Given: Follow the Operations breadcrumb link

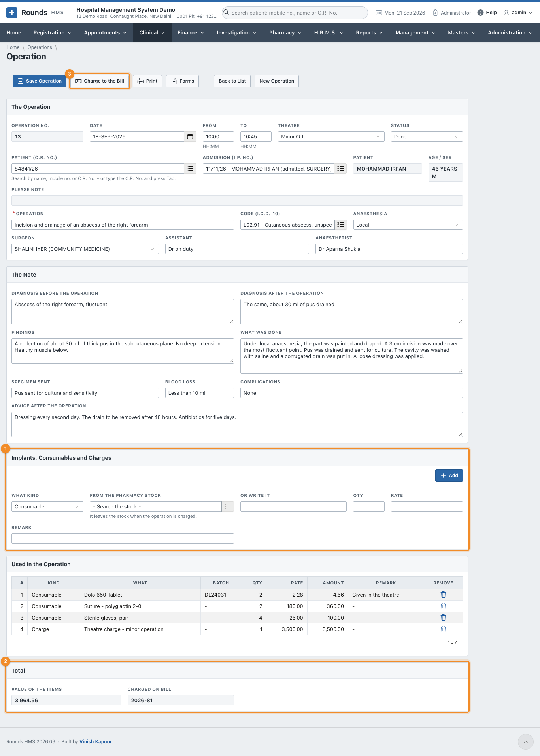Looking at the screenshot, I should click(40, 47).
